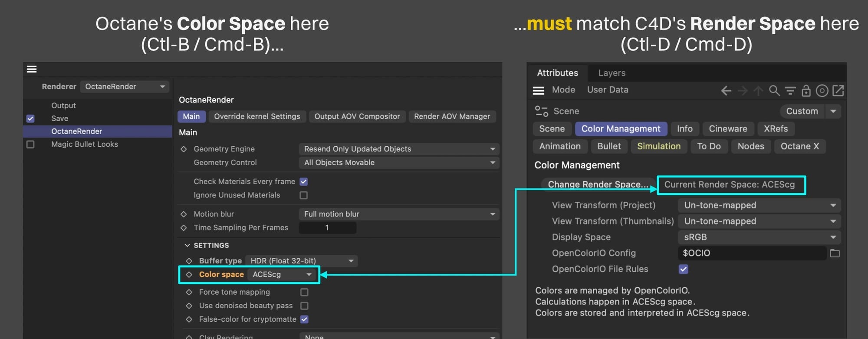Open the View Transform (Project) dropdown
Screen dimensions: 868x339
pyautogui.click(x=759, y=205)
